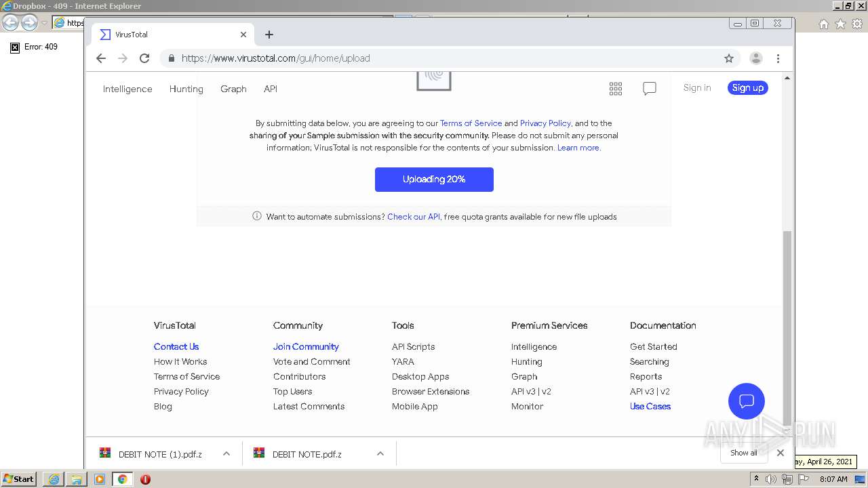Open Contact Us footer link

coord(176,346)
